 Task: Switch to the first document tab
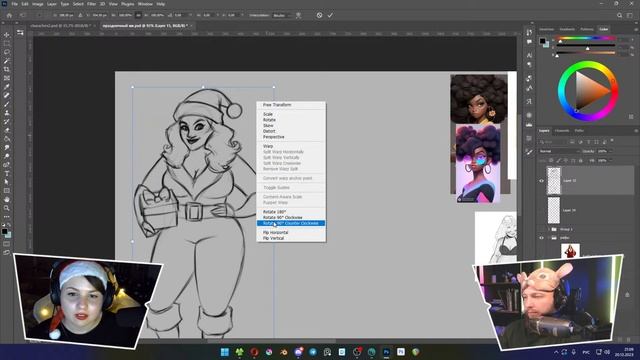coord(60,25)
